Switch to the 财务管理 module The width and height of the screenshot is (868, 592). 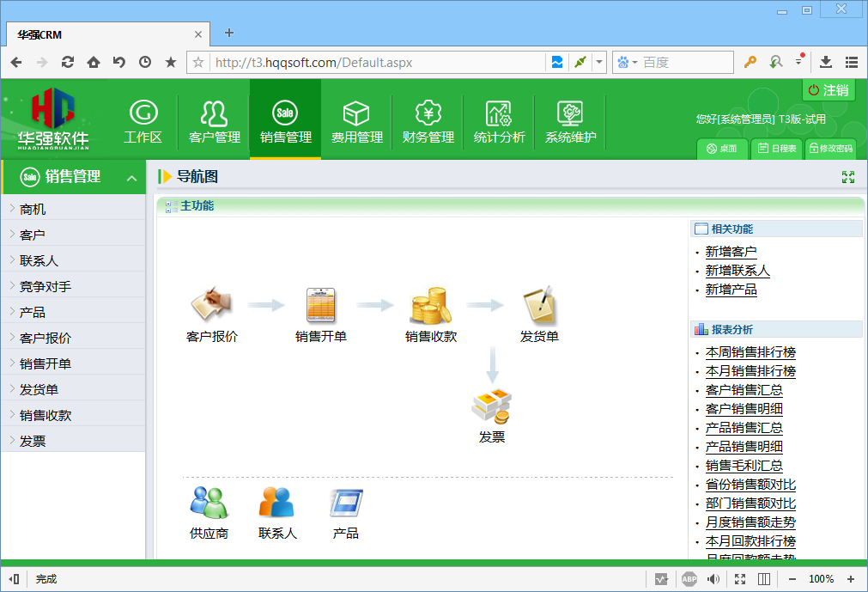click(x=428, y=122)
